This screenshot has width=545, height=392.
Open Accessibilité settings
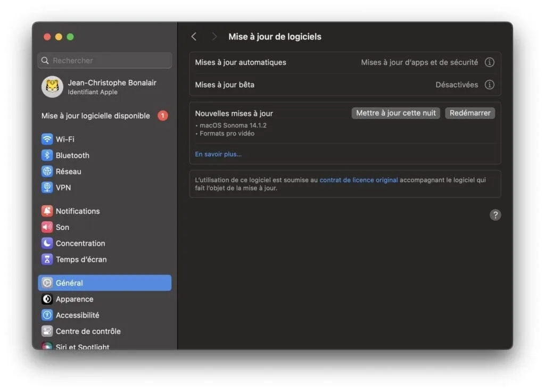click(47, 315)
